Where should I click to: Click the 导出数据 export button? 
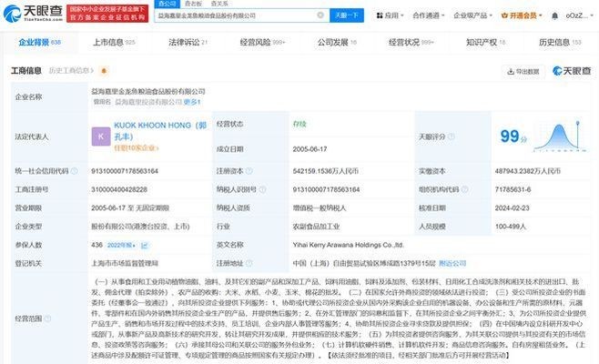pyautogui.click(x=523, y=71)
